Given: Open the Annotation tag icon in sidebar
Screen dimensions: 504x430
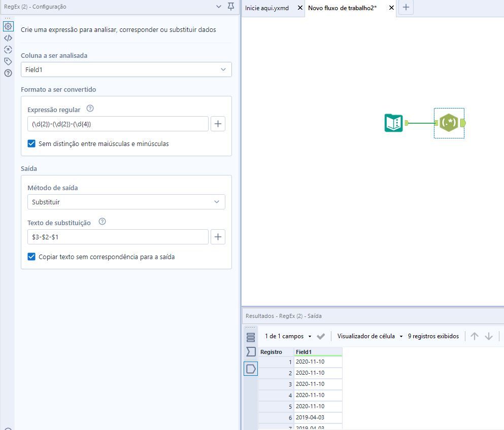Looking at the screenshot, I should pyautogui.click(x=8, y=61).
